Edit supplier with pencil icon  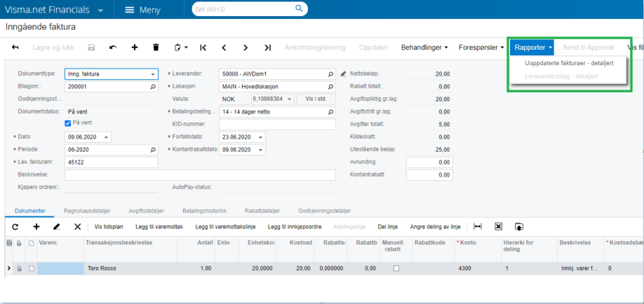[344, 74]
